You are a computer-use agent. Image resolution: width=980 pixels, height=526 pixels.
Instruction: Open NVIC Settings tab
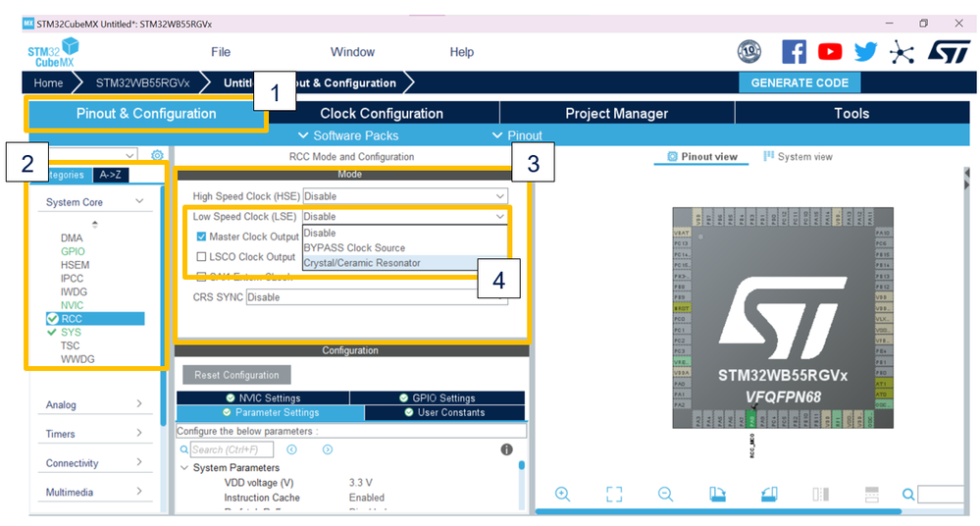[x=263, y=397]
